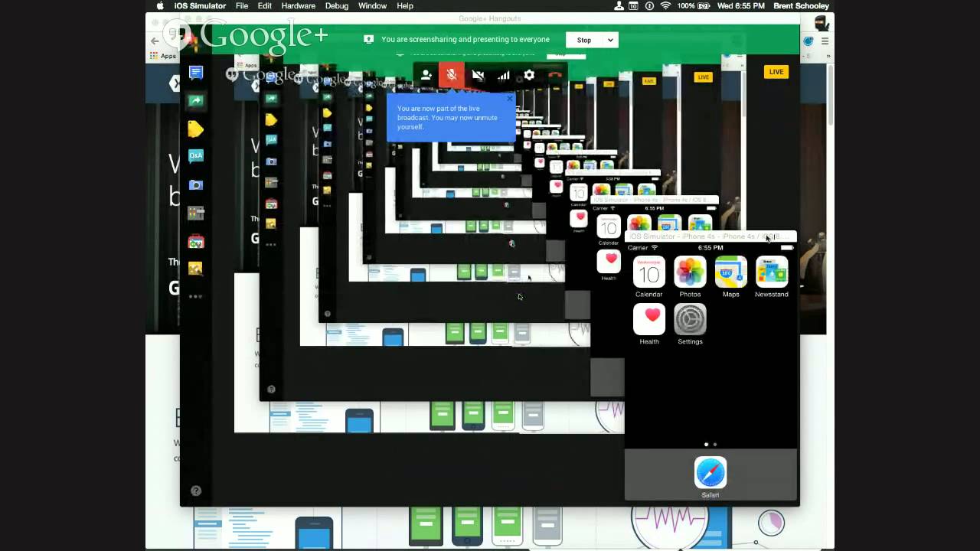Open the Window menu
The image size is (980, 551).
(x=372, y=6)
